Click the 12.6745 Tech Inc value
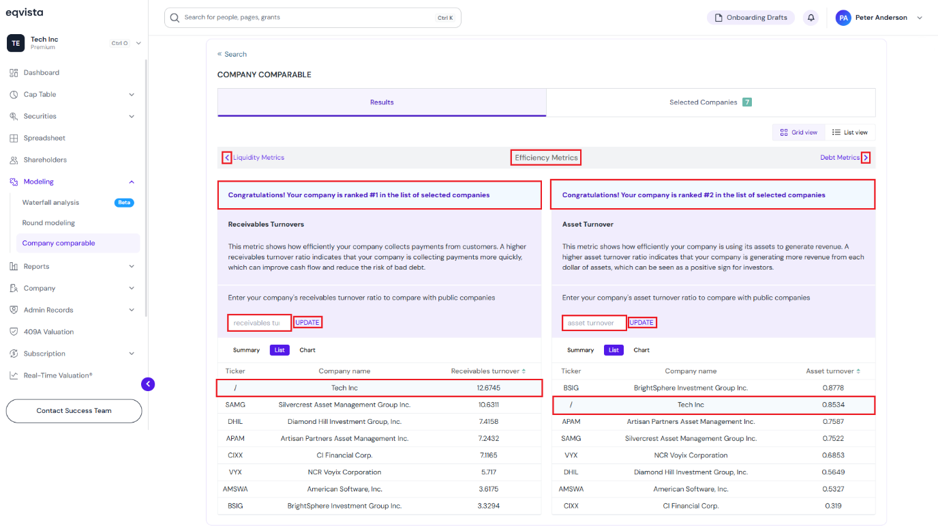 point(488,388)
